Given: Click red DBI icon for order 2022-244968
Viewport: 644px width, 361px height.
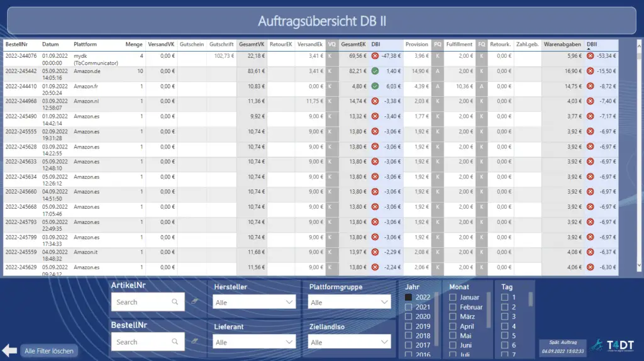Looking at the screenshot, I should click(375, 101).
